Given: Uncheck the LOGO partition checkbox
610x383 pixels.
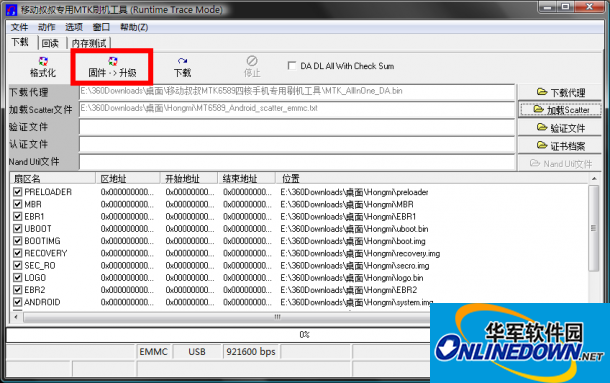Looking at the screenshot, I should [x=18, y=278].
